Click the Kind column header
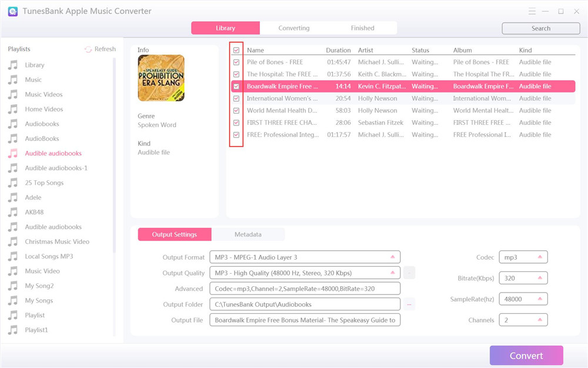Viewport: 588px width, 368px height. (525, 50)
